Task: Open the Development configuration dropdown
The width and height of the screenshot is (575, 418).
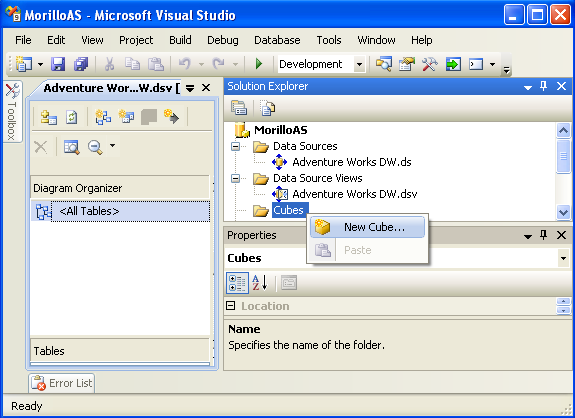Action: 359,65
